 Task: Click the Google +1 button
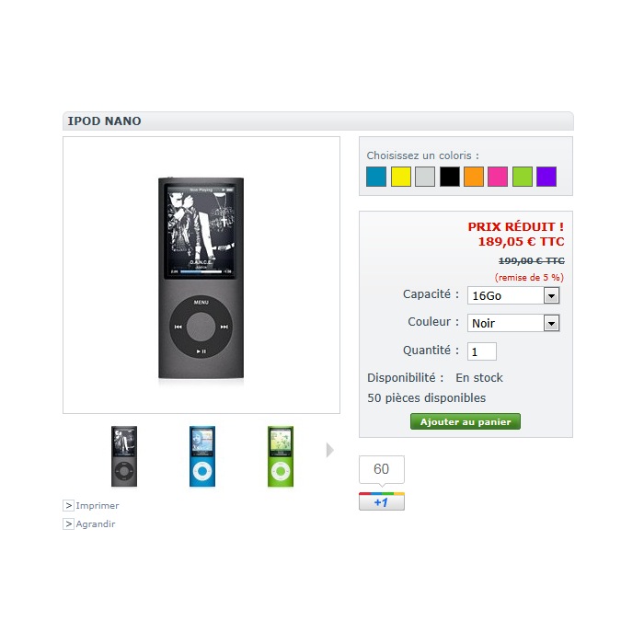382,501
